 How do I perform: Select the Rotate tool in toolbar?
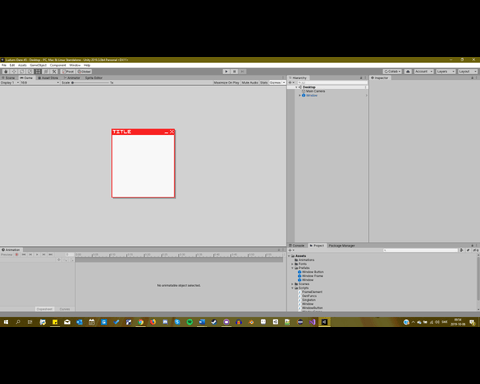point(22,71)
